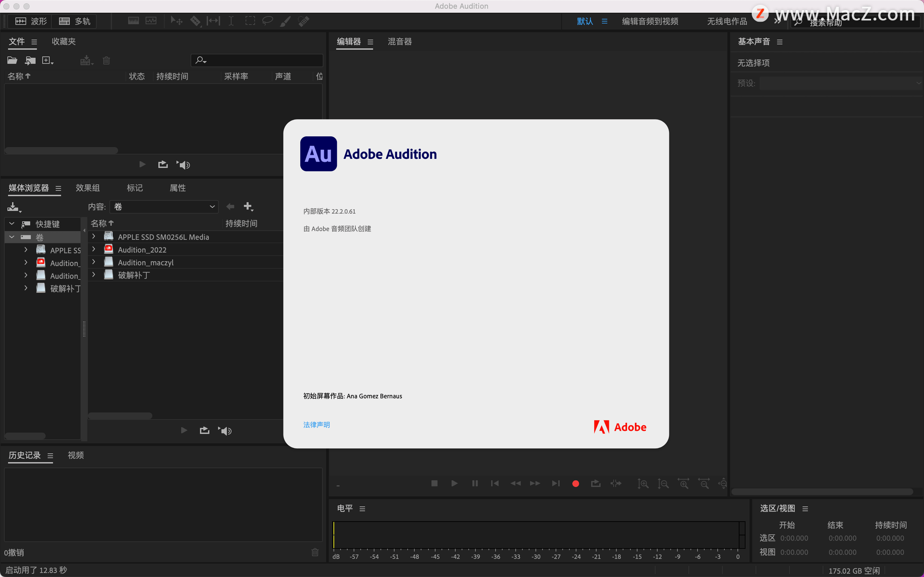This screenshot has height=577, width=924.
Task: Click Media Browser horizontal scrollbar
Action: (120, 416)
